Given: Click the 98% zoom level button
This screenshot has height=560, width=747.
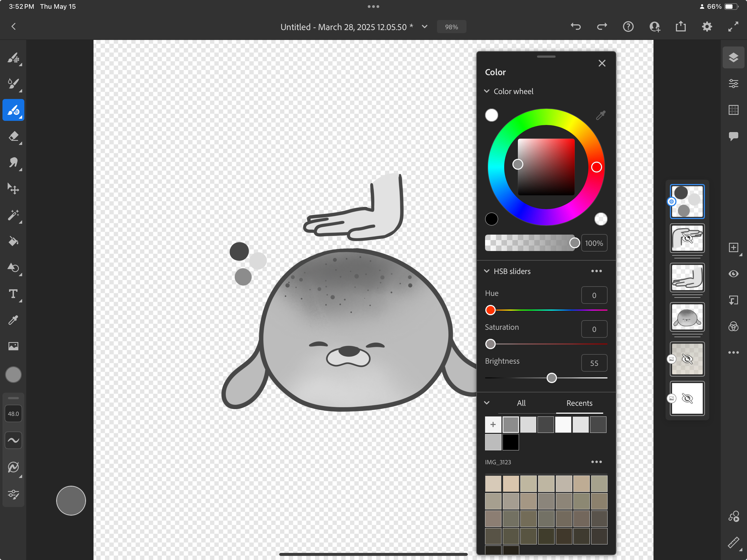Looking at the screenshot, I should pos(451,27).
